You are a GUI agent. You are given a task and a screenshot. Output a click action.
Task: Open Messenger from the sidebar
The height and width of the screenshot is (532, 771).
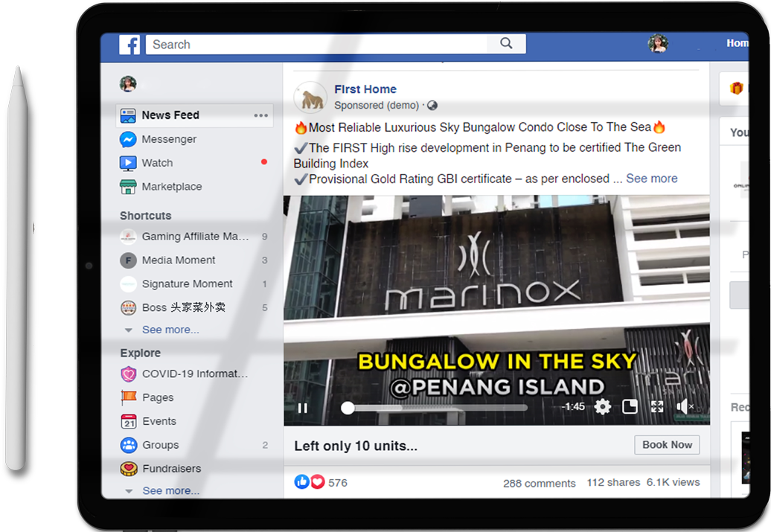(169, 139)
